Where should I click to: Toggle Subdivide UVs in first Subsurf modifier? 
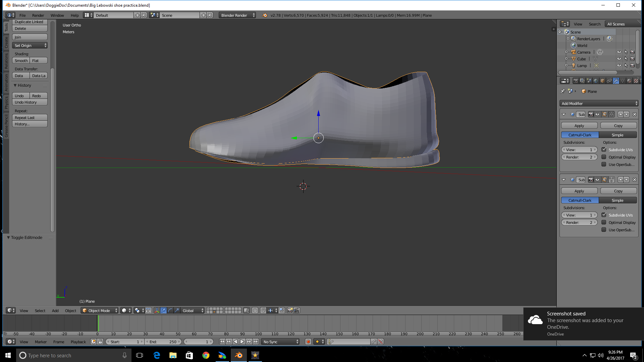604,149
